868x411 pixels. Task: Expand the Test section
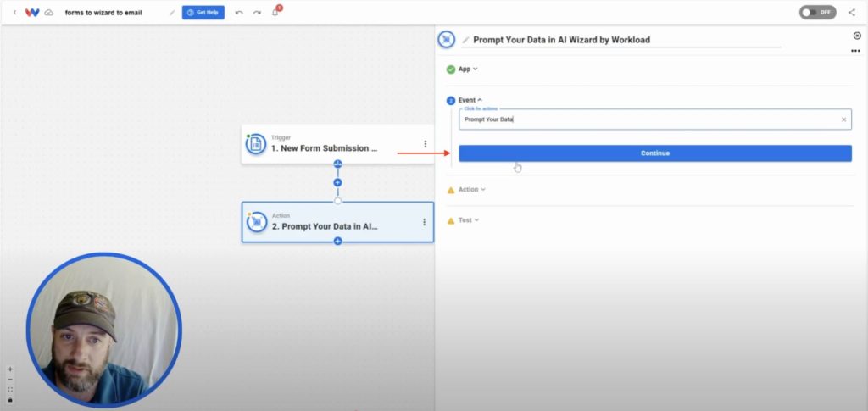pyautogui.click(x=468, y=220)
